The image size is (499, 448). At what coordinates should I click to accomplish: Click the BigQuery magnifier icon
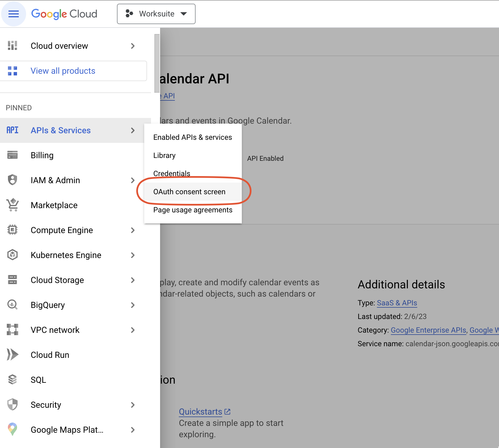[12, 305]
